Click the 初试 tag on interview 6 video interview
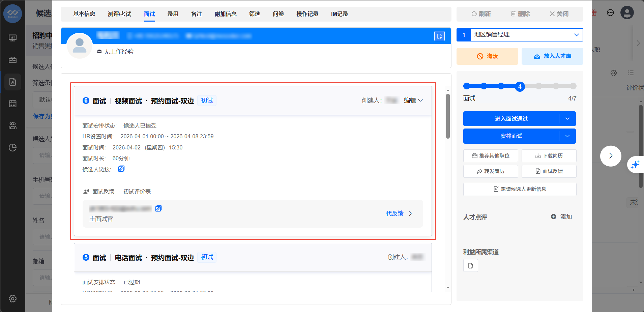Screen dimensions: 644x312 click(x=207, y=101)
